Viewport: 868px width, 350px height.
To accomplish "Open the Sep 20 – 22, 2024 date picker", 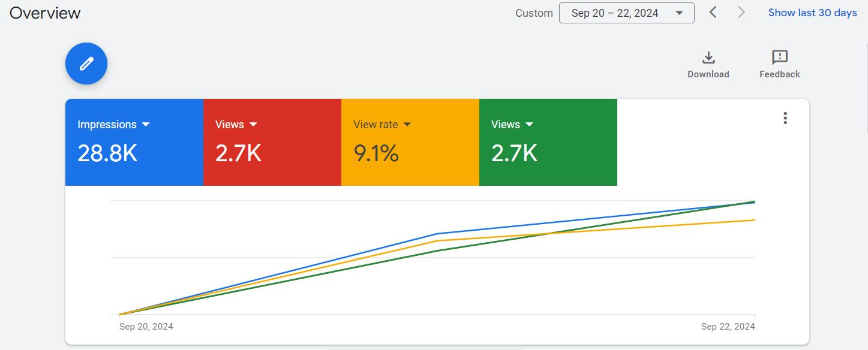I will 626,13.
